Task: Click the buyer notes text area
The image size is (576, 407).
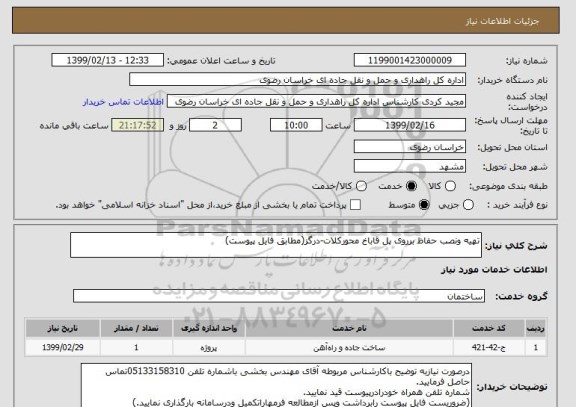Action: pyautogui.click(x=276, y=385)
